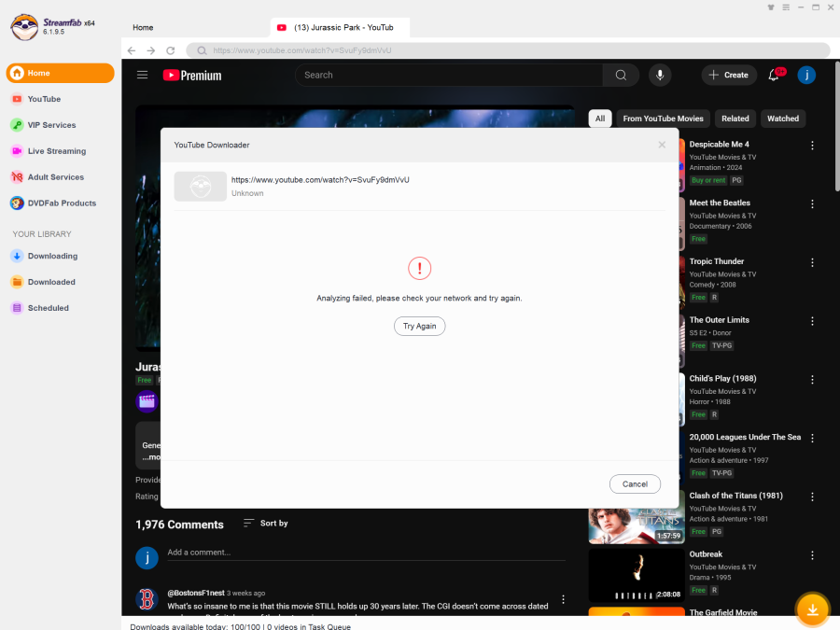Click the YouTube search magnifier button
This screenshot has height=630, width=840.
(x=621, y=75)
